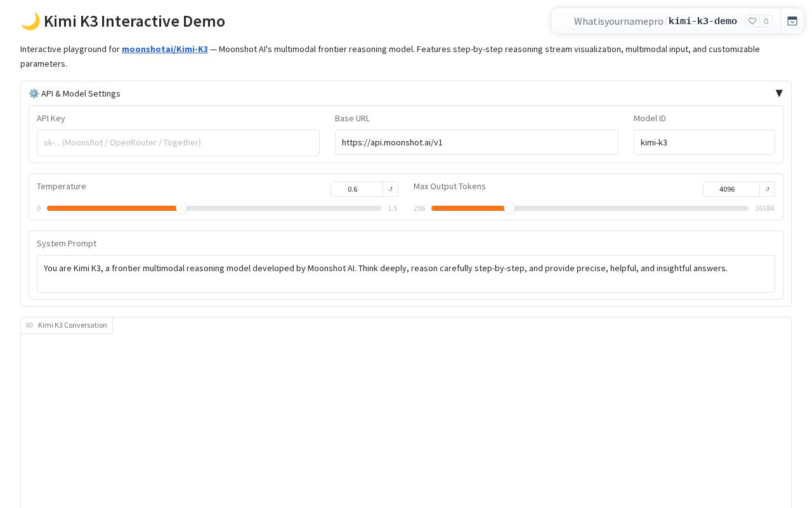Click the API Key label text
The width and height of the screenshot is (812, 508).
click(51, 118)
